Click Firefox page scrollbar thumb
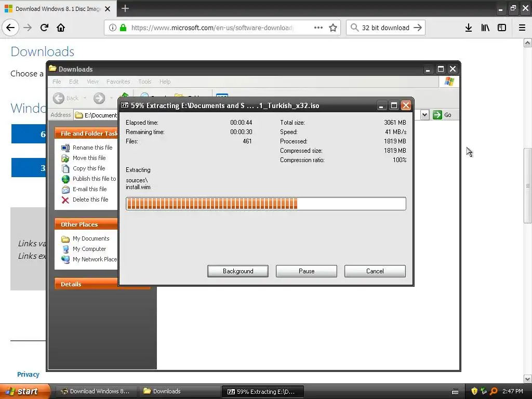The height and width of the screenshot is (399, 532). pos(527,185)
